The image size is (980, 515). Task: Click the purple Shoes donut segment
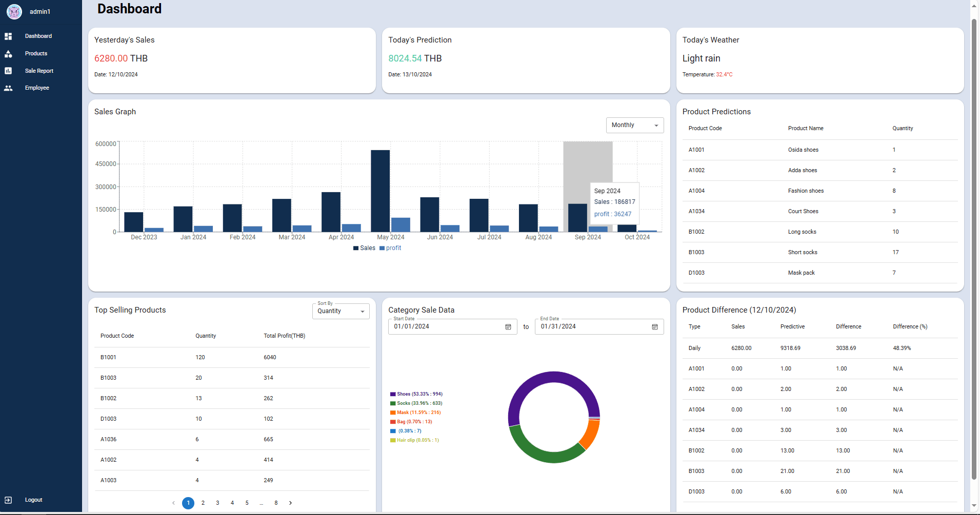[549, 378]
